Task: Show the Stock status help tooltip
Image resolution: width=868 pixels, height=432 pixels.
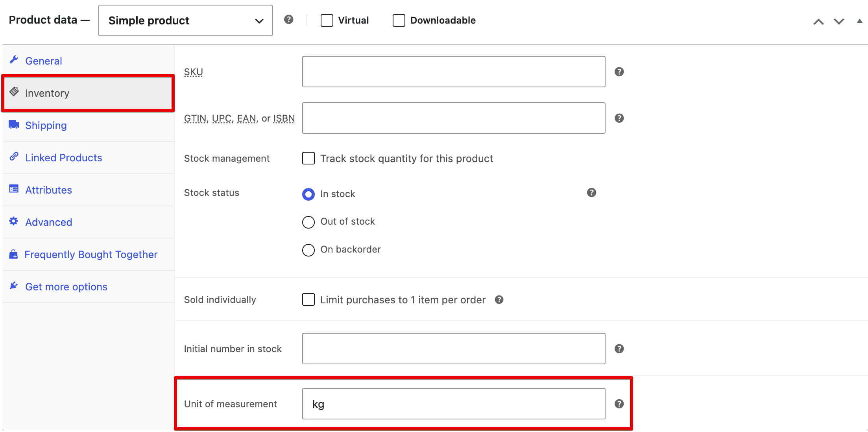Action: coord(591,192)
